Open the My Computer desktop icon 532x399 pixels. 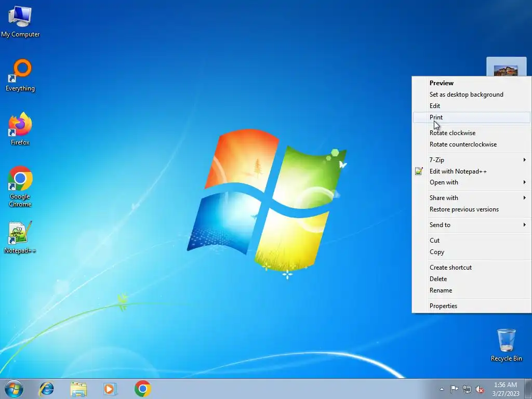20,21
